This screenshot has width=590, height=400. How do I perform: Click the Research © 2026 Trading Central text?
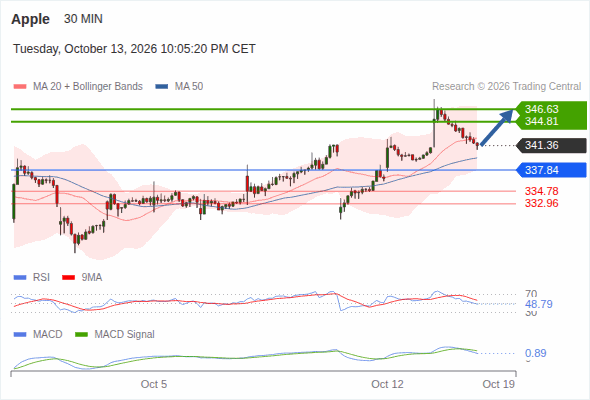coord(506,87)
